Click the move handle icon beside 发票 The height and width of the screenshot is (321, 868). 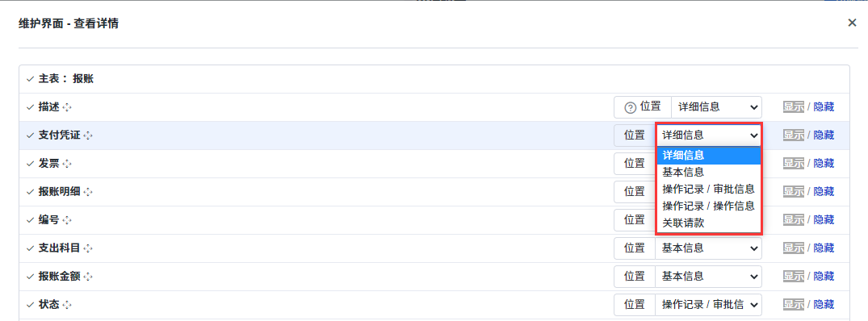click(67, 164)
